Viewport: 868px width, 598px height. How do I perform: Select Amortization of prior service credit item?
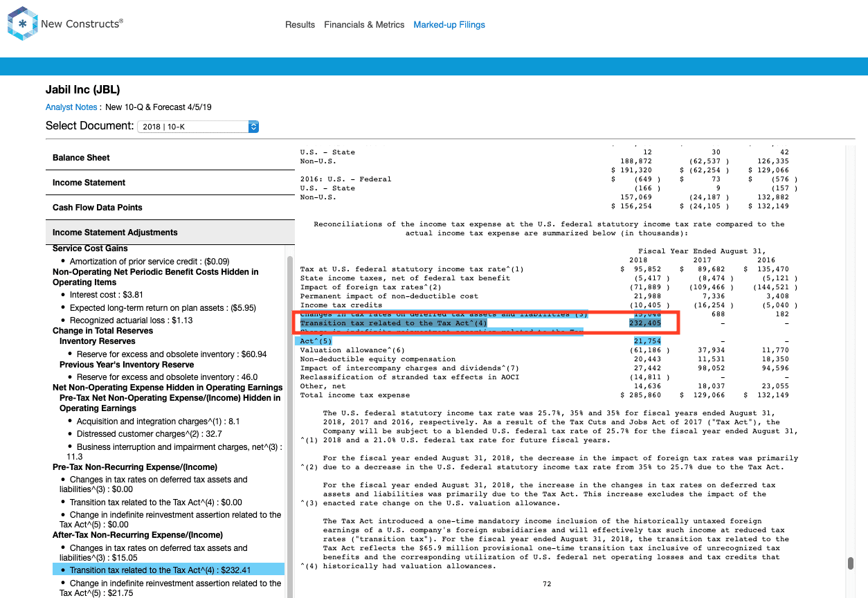[150, 262]
